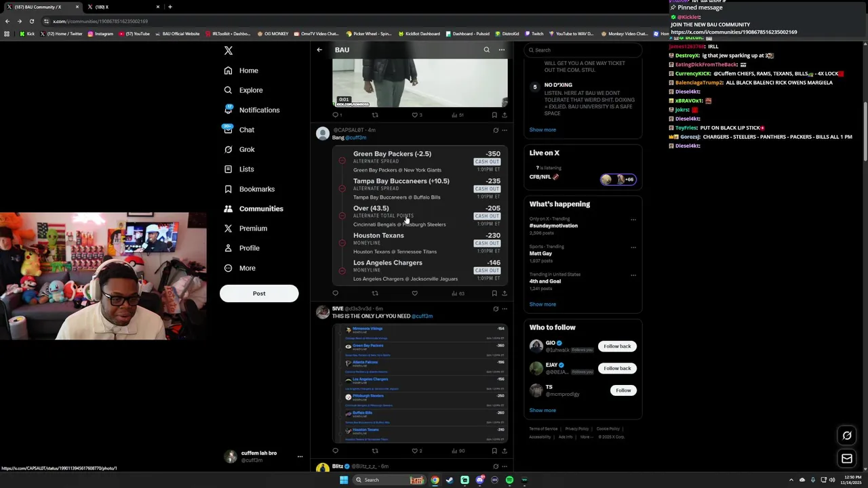Image resolution: width=868 pixels, height=488 pixels.
Task: Open Profile in the sidebar
Action: point(241,248)
